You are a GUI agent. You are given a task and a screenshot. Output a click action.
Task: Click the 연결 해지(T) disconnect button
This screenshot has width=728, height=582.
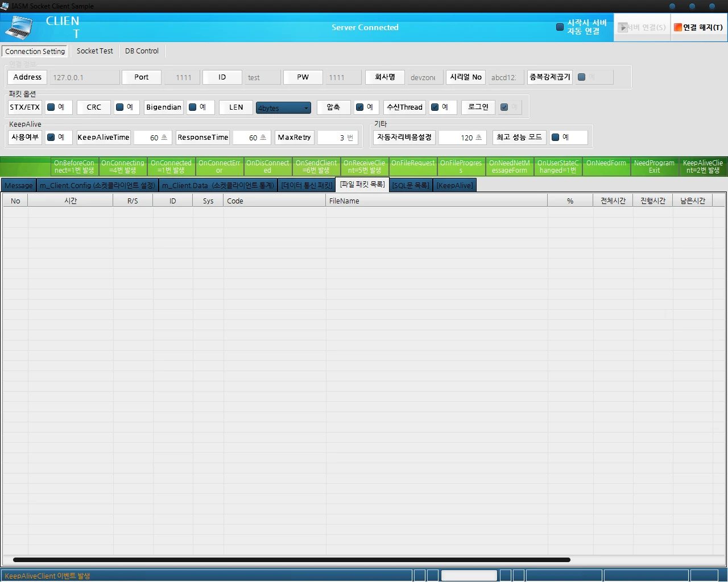pyautogui.click(x=698, y=27)
